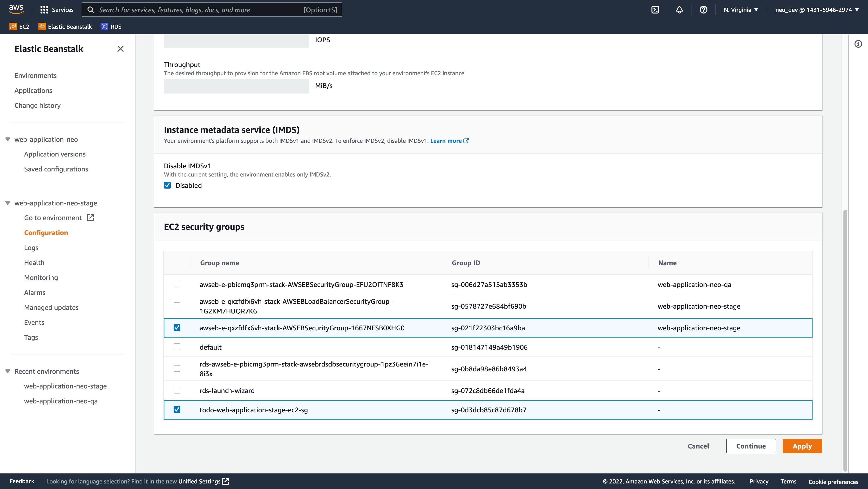868x489 pixels.
Task: Open the notifications bell icon
Action: point(679,10)
